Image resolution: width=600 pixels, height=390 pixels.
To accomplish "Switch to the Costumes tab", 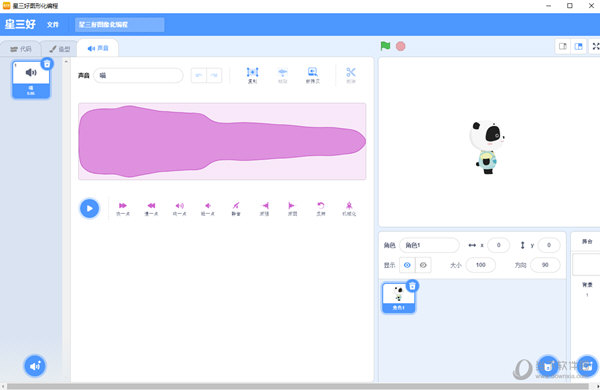I will 60,49.
